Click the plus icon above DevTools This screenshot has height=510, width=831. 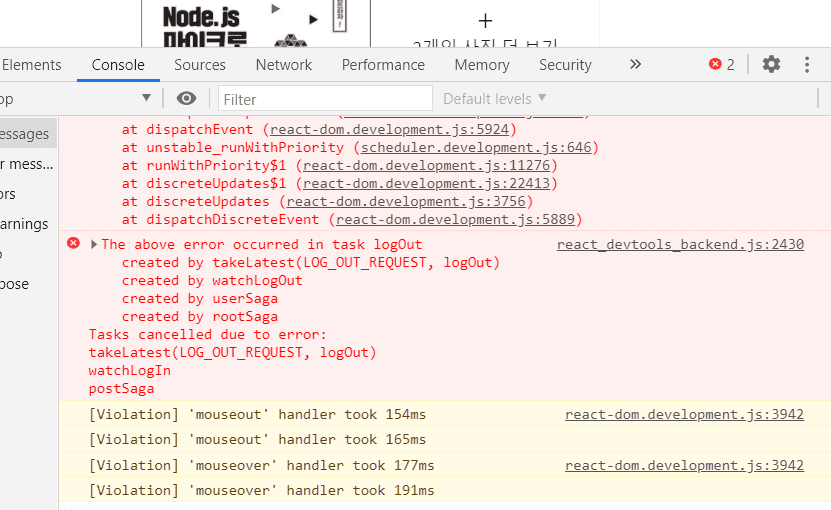point(486,21)
